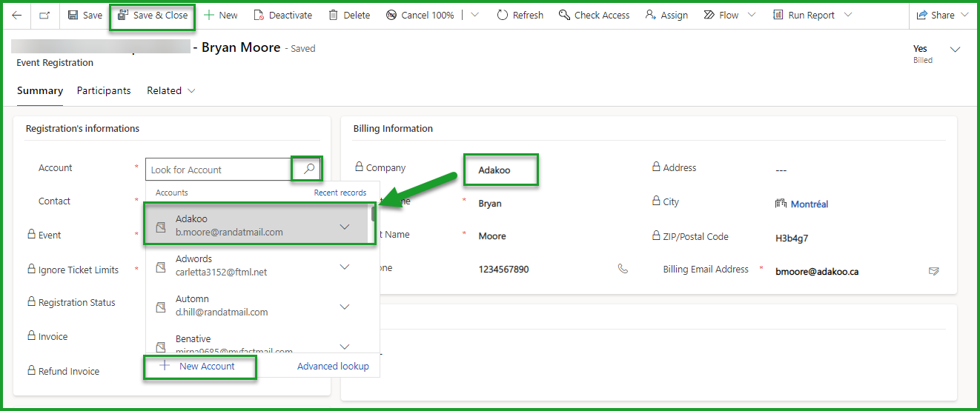Click Save & Close in toolbar

(153, 15)
